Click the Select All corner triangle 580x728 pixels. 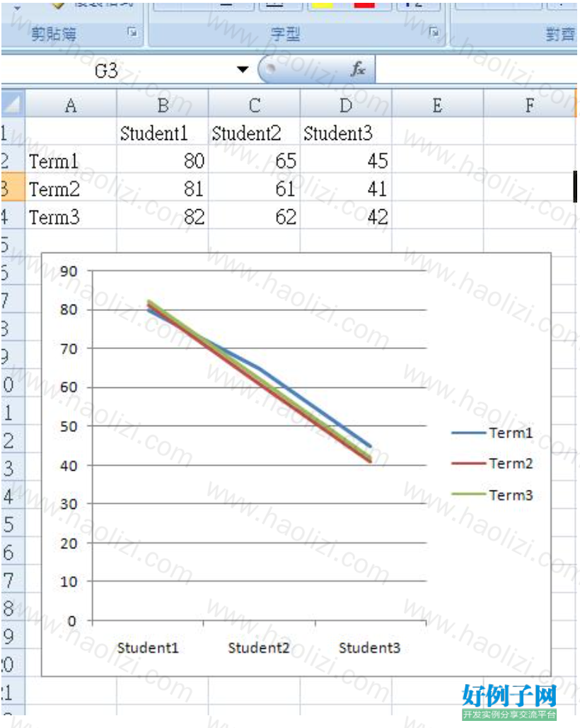coord(13,104)
